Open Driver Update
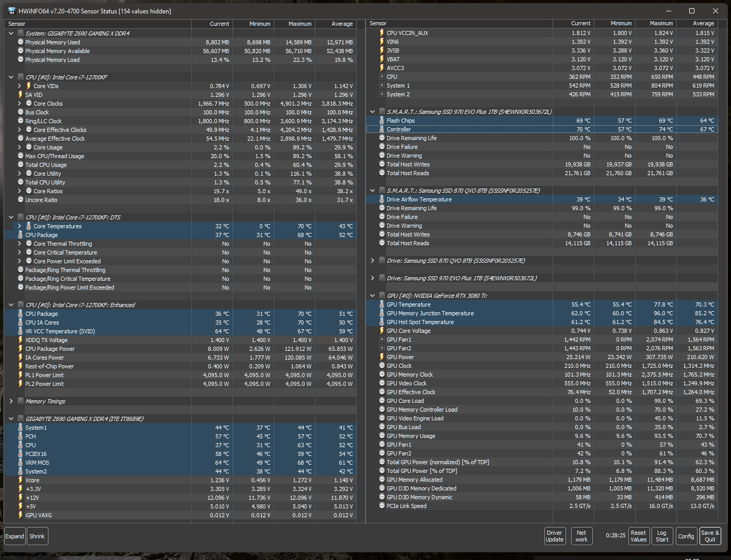The height and width of the screenshot is (560, 731). point(555,536)
